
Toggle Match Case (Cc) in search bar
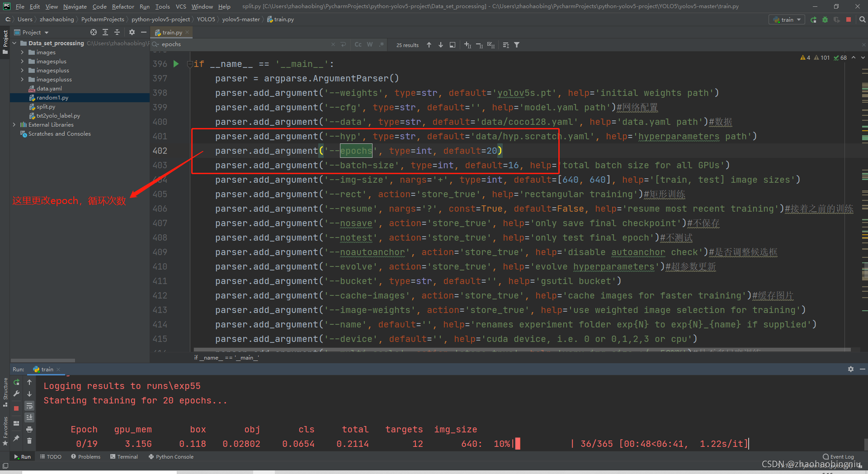coord(358,45)
